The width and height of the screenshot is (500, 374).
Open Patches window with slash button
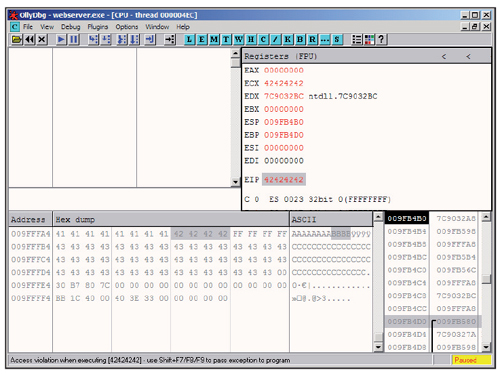click(275, 40)
